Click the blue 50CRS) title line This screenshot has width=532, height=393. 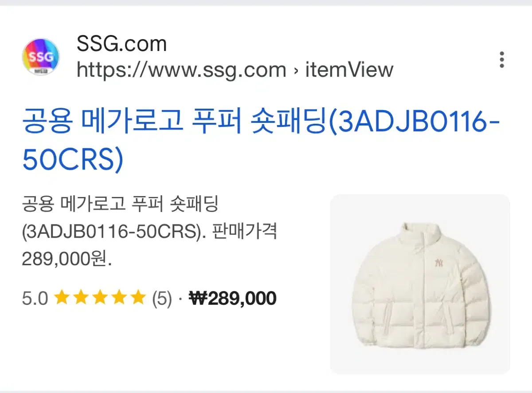tap(72, 161)
